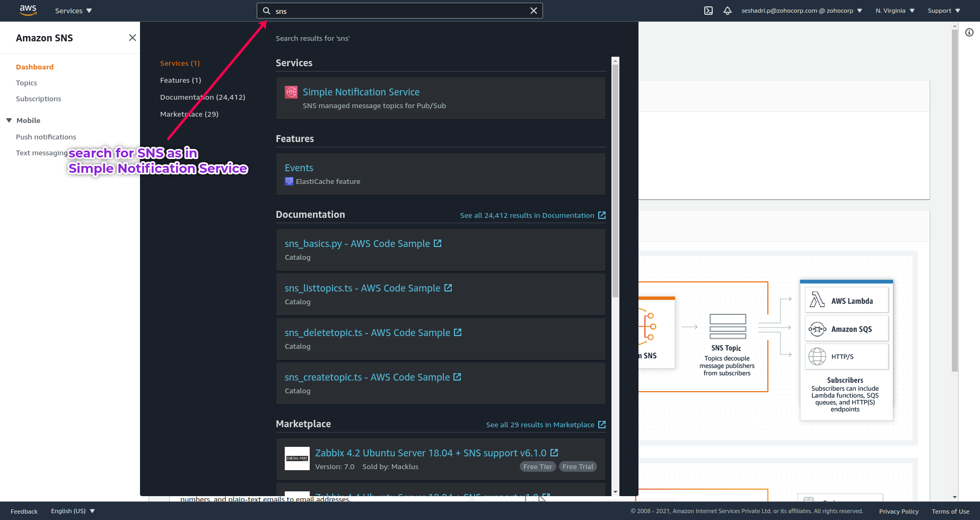
Task: Open external link icon for sns_listtopics.ts
Action: click(448, 288)
